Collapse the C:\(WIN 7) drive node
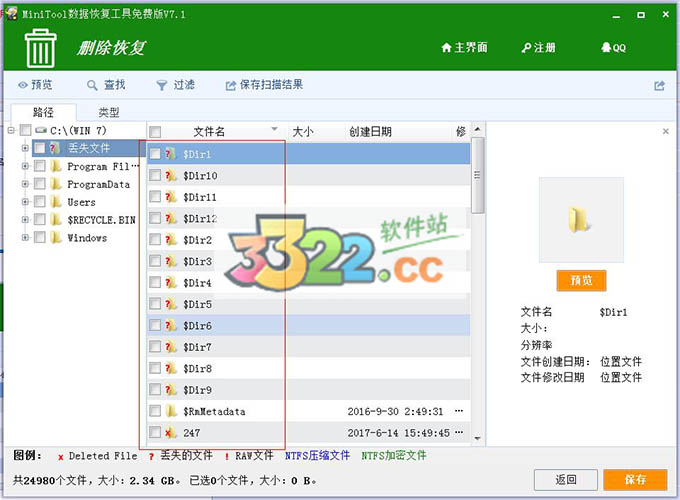 11,130
